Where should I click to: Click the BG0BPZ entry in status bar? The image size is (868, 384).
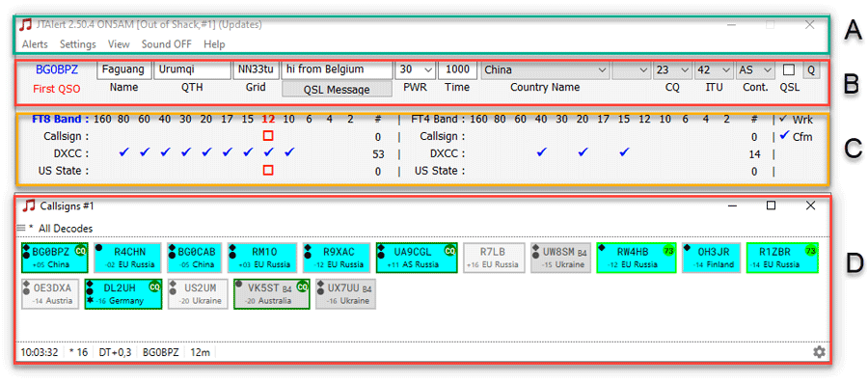click(161, 352)
